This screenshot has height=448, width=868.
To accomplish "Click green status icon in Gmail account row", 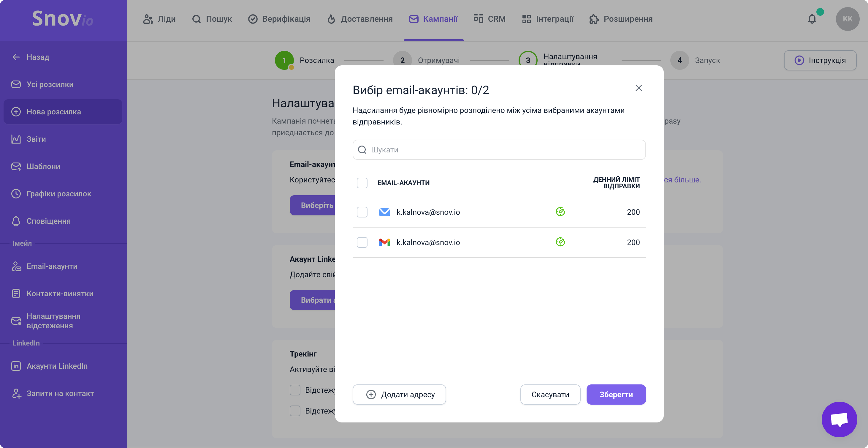I will coord(560,242).
